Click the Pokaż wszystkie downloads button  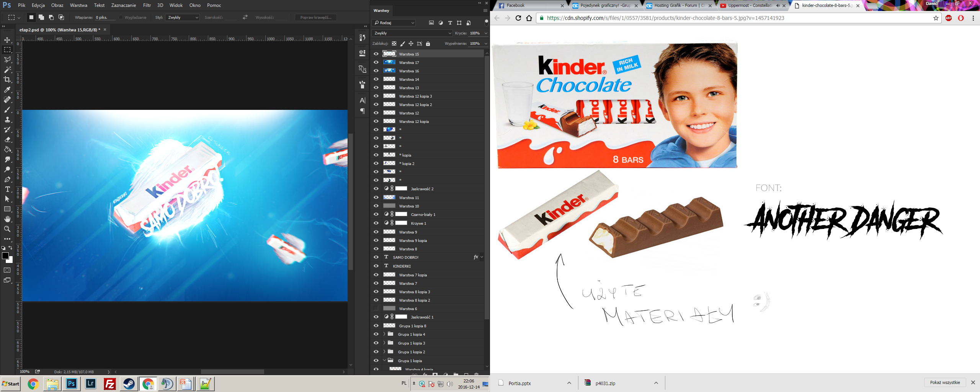pyautogui.click(x=945, y=382)
